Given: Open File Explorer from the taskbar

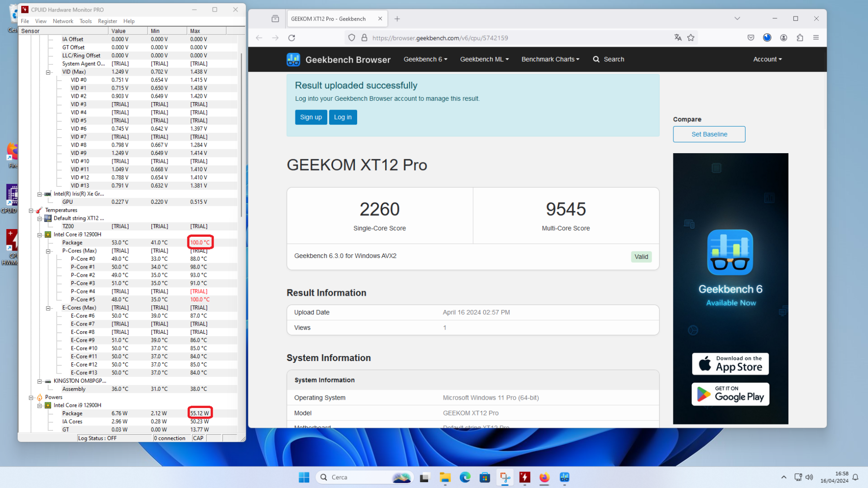Looking at the screenshot, I should [x=445, y=477].
